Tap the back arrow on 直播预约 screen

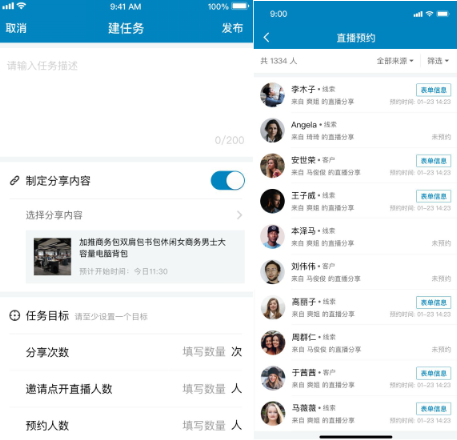point(266,38)
